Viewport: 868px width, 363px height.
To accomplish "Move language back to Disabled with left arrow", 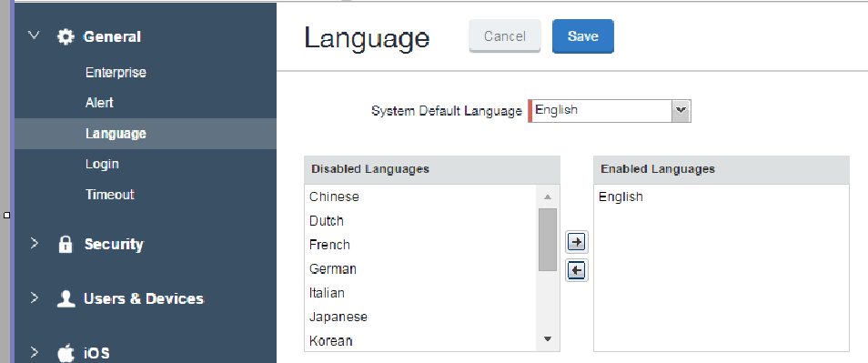I will 576,270.
